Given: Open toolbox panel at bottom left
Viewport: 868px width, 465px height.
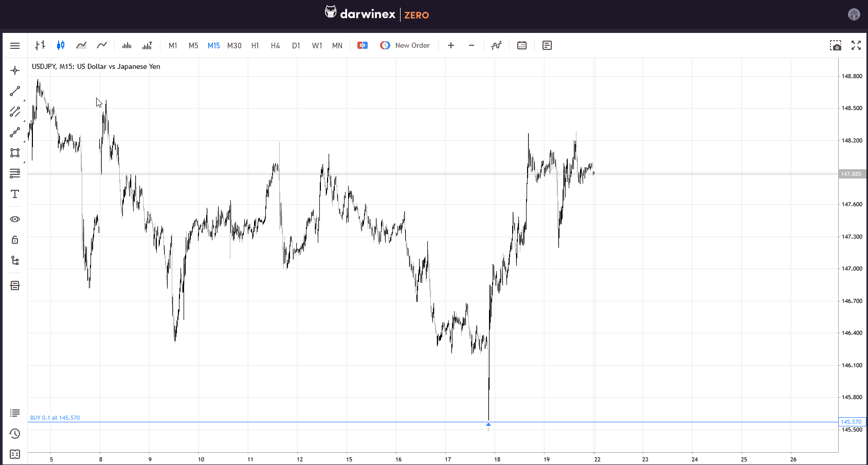Looking at the screenshot, I should pos(15,454).
